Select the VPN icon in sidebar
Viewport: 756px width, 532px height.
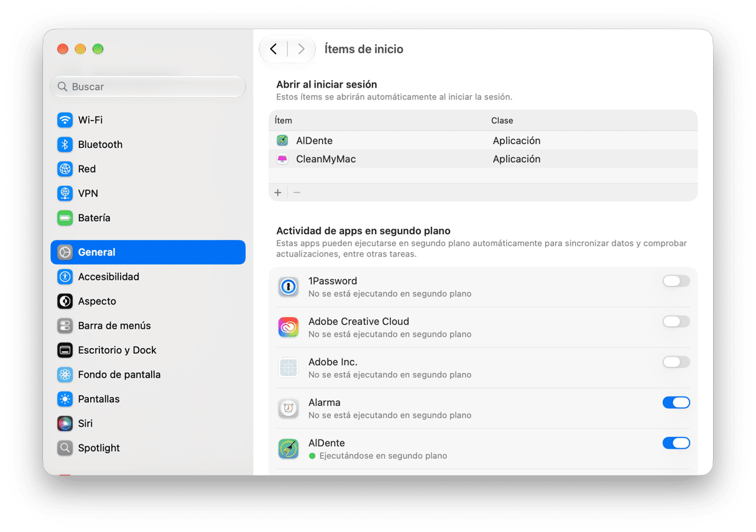point(65,193)
